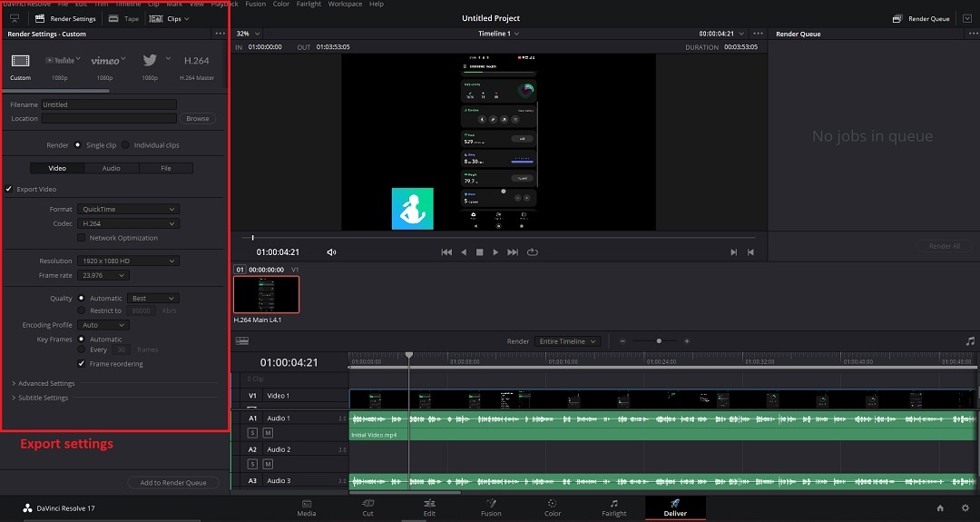Open the Quality Best dropdown

pos(153,298)
